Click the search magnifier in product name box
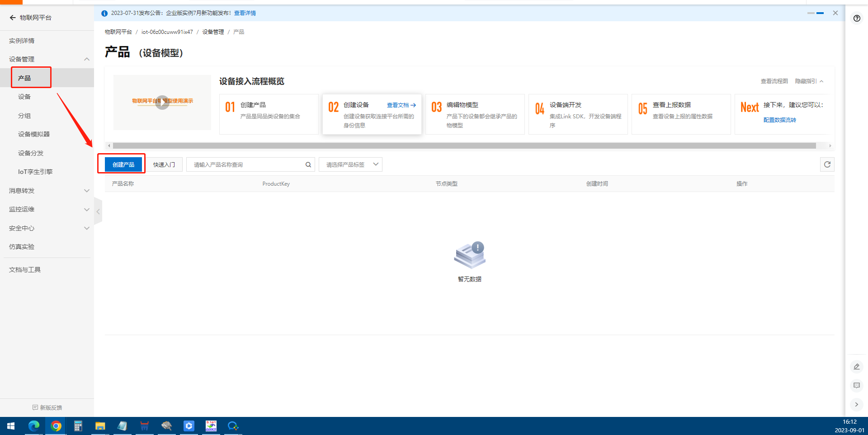Screen dimensions: 868x435 click(308, 164)
